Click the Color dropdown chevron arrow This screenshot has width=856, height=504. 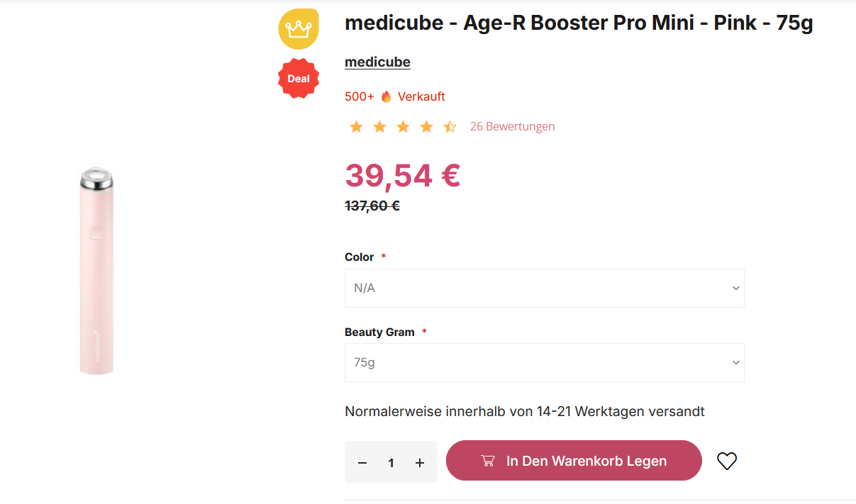coord(735,289)
